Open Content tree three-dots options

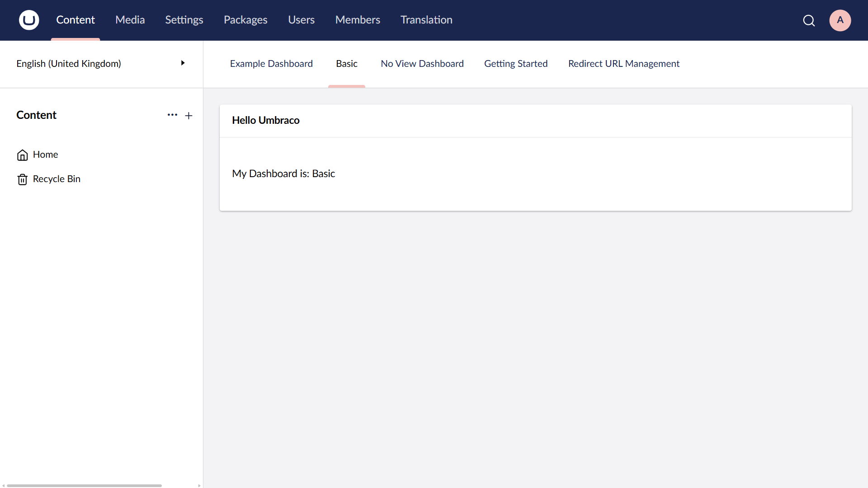coord(172,115)
